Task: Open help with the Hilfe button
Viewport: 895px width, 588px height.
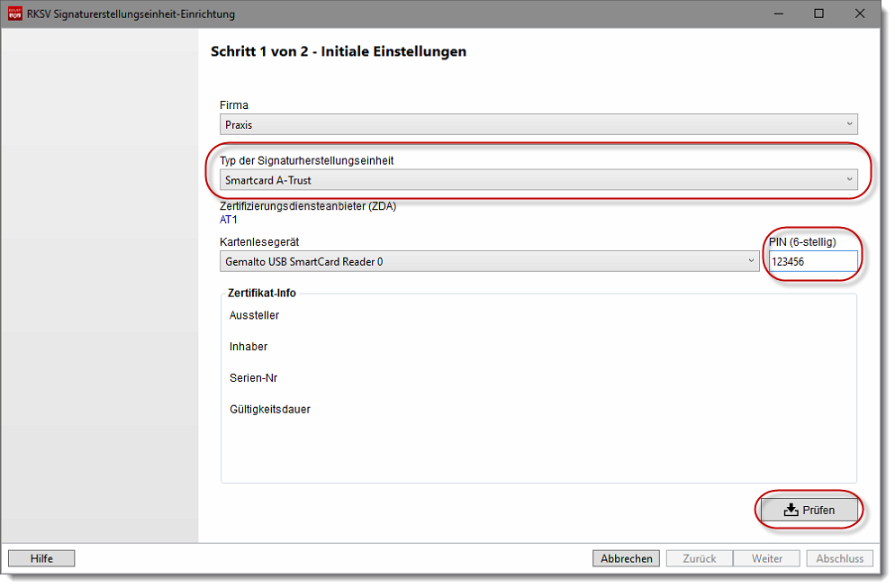Action: point(41,558)
